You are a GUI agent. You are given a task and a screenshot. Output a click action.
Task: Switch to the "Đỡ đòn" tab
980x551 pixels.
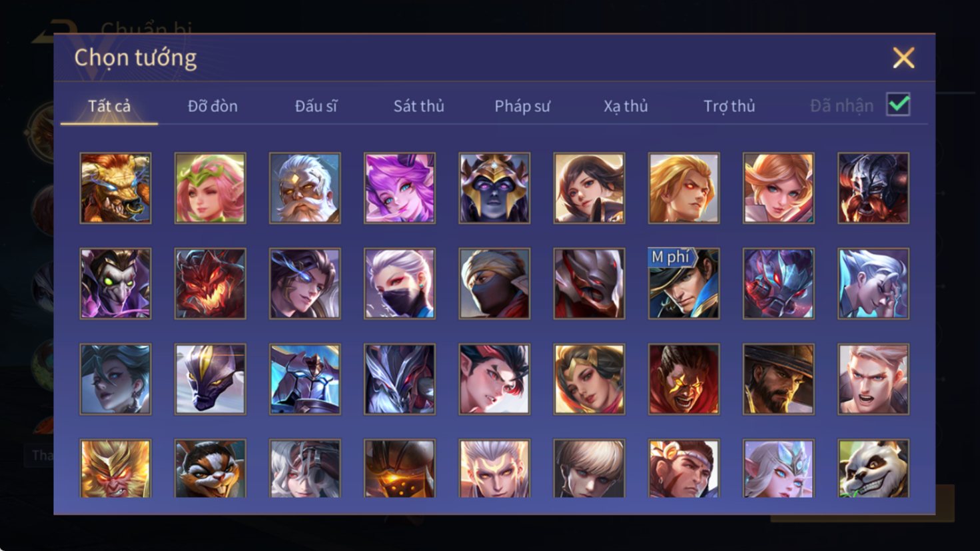[213, 106]
